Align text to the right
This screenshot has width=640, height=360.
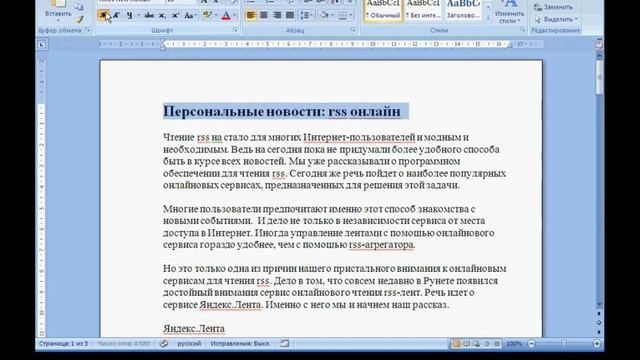(277, 15)
